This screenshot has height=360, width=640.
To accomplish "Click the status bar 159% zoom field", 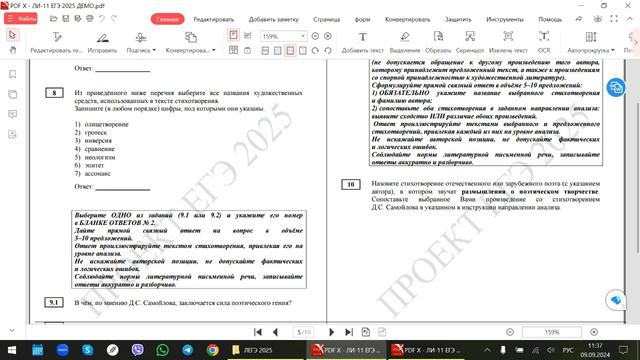I will [552, 332].
